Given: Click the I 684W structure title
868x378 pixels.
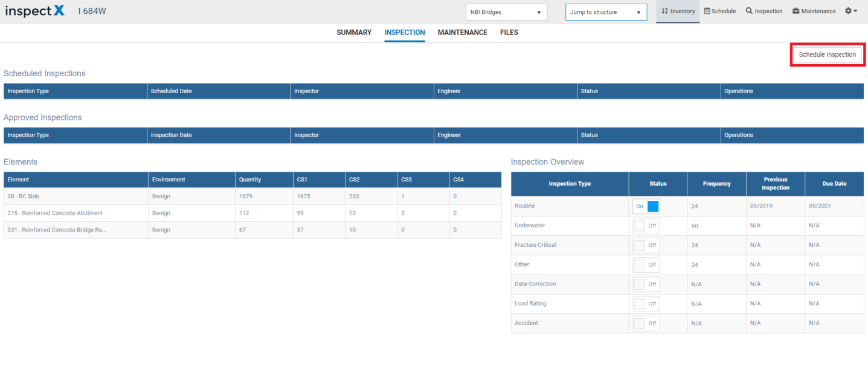Looking at the screenshot, I should tap(92, 11).
